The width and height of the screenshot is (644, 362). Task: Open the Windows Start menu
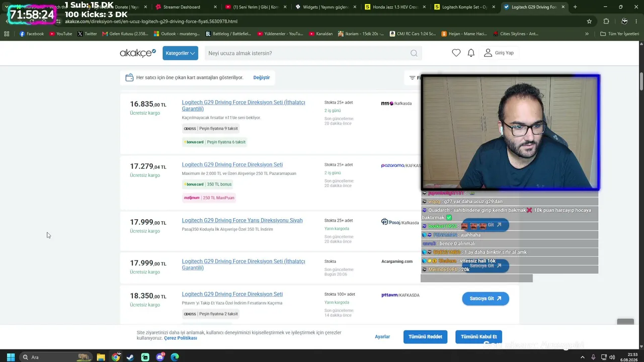click(11, 357)
